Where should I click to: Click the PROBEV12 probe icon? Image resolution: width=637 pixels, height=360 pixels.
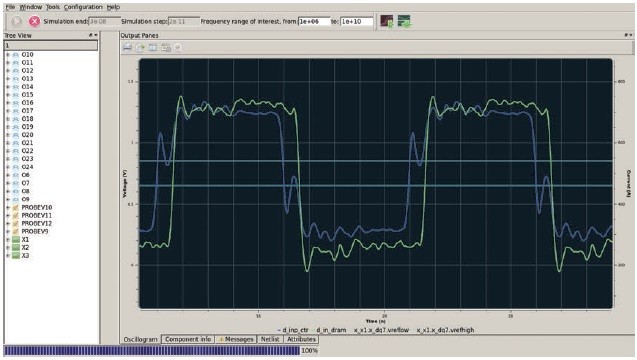16,223
